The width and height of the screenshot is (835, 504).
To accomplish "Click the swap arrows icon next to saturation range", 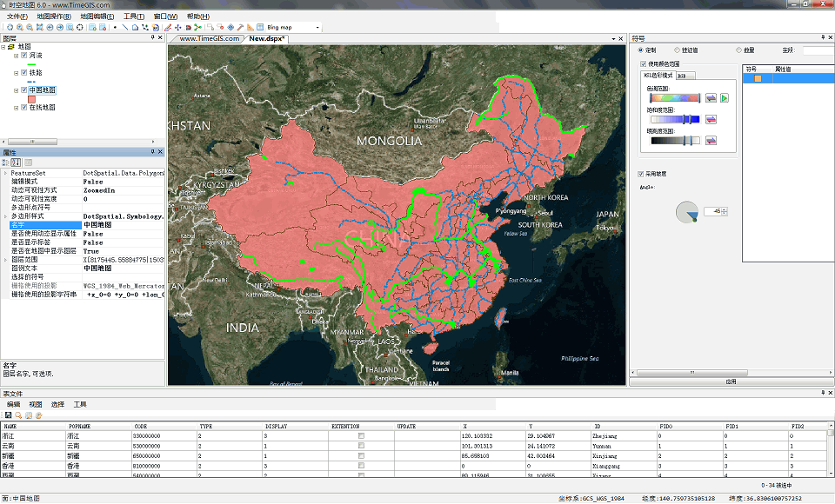I will [x=711, y=119].
